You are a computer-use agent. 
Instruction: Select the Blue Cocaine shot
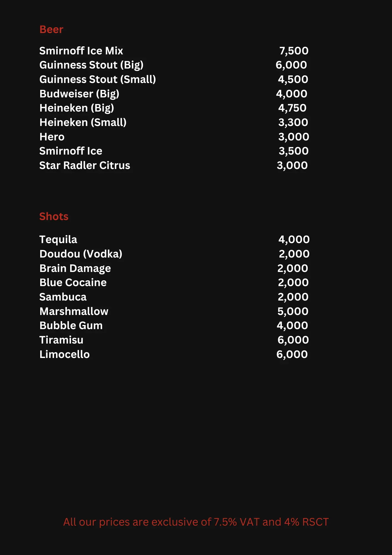click(73, 282)
